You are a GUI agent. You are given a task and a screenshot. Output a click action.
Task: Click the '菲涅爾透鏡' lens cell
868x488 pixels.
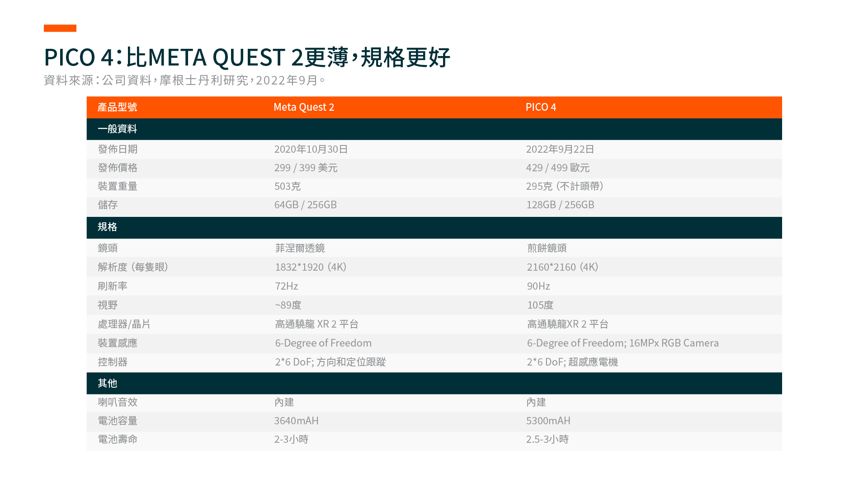(300, 248)
